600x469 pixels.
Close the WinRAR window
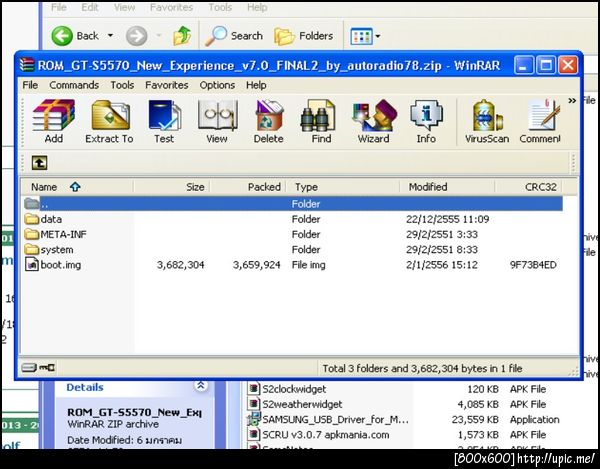click(568, 65)
